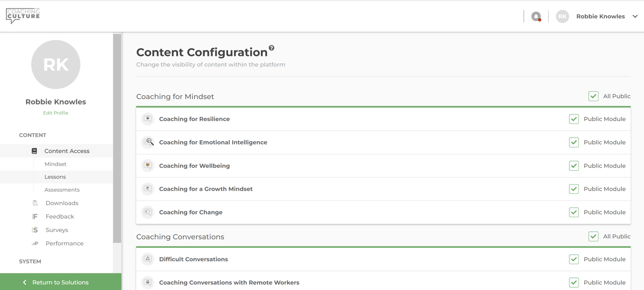644x290 pixels.
Task: Click the Coaching for Wellbeing module icon
Action: [148, 166]
